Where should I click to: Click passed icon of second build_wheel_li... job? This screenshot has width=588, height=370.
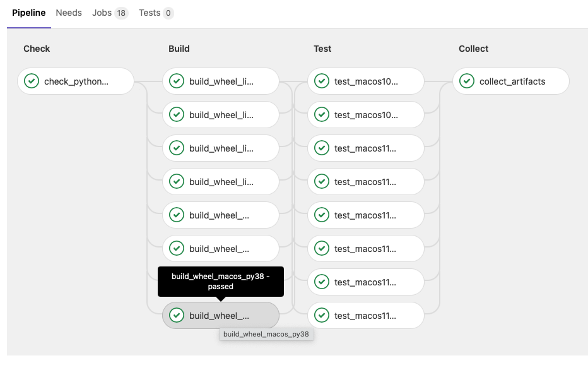[x=177, y=114]
